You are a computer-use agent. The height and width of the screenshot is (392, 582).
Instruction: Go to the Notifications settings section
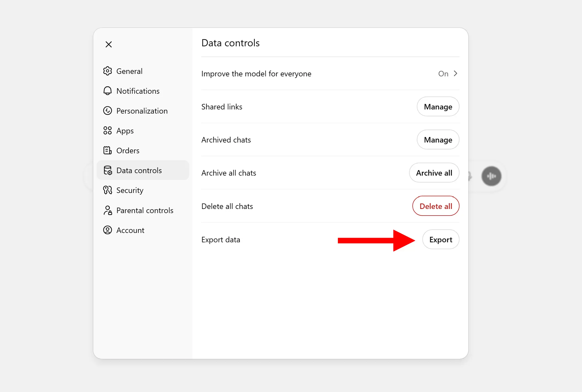tap(138, 91)
